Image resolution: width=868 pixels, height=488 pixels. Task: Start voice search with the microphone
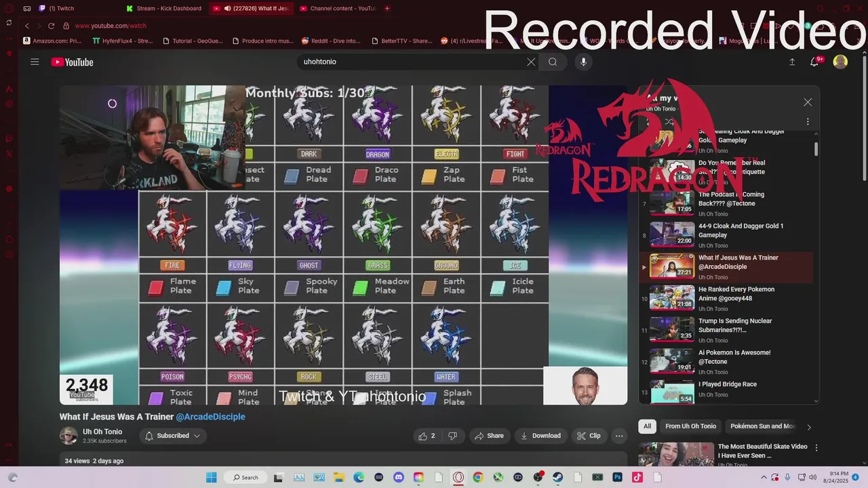[x=583, y=62]
